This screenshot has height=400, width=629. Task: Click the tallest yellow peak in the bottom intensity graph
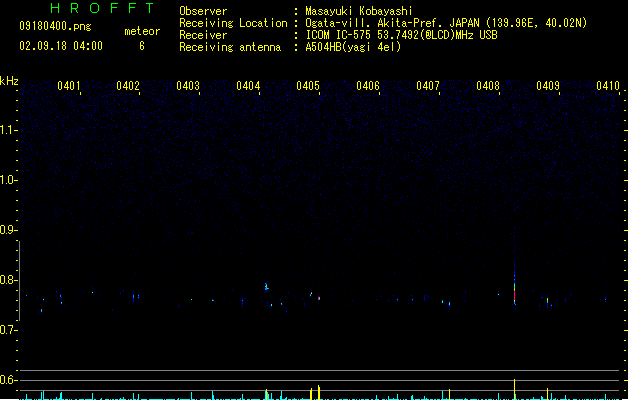point(514,389)
